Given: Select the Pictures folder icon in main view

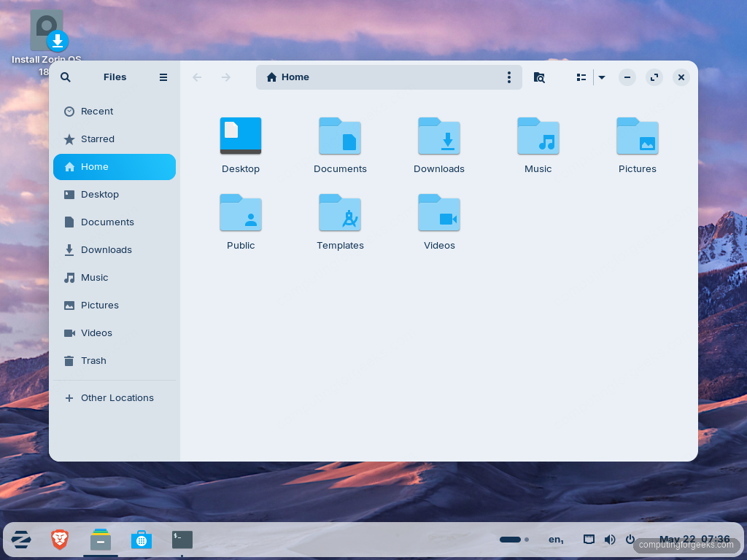Looking at the screenshot, I should [x=638, y=136].
